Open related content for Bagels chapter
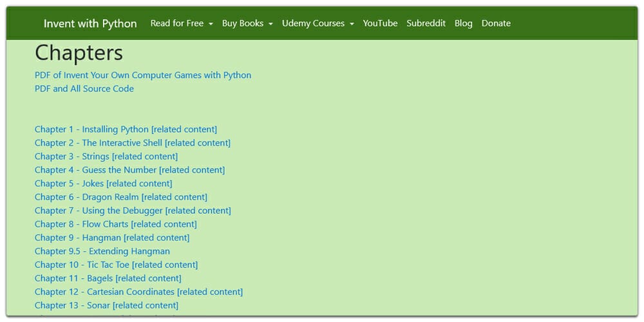The width and height of the screenshot is (644, 322). point(148,278)
